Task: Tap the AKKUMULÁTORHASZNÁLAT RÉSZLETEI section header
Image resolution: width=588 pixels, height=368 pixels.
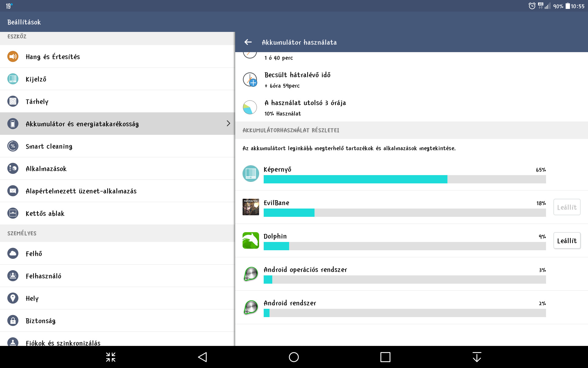Action: 291,130
